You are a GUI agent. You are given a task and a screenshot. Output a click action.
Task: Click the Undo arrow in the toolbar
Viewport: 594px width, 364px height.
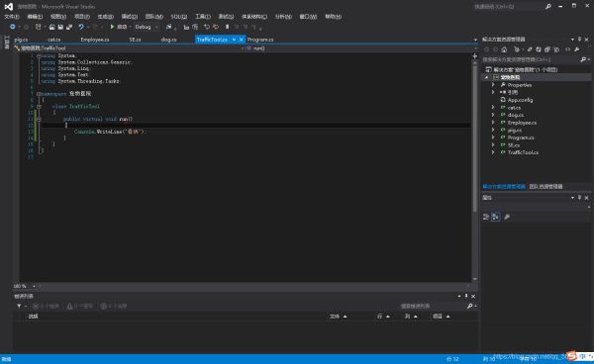(81, 27)
